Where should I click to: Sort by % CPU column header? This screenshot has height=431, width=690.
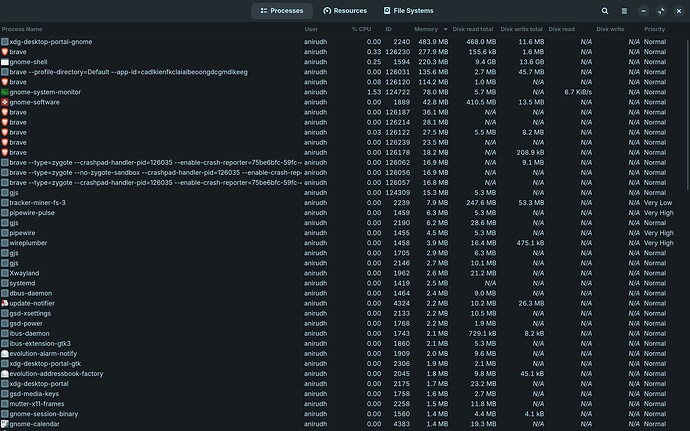click(x=361, y=29)
